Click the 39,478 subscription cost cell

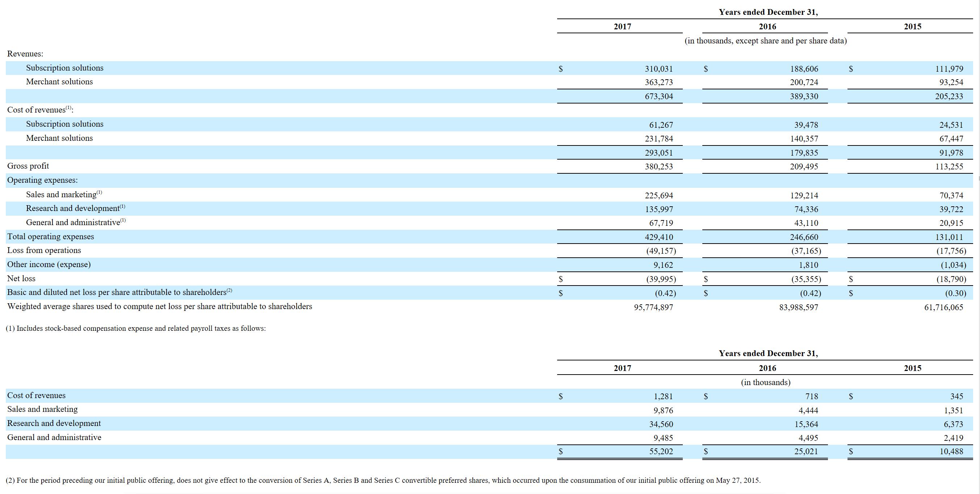point(806,125)
